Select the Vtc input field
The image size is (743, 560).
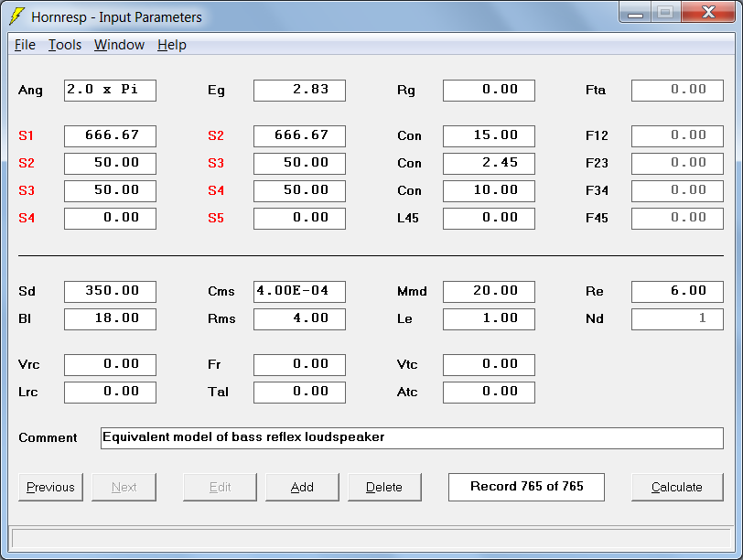pyautogui.click(x=489, y=365)
